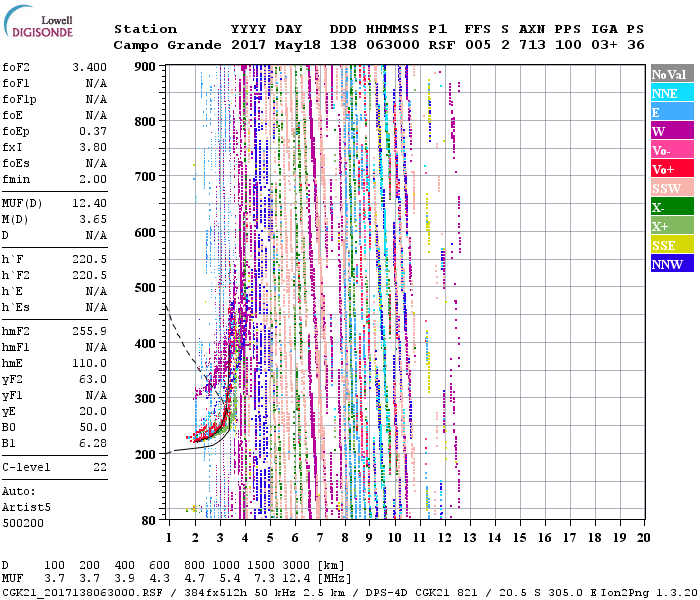The width and height of the screenshot is (700, 600).
Task: Click the 80 km y-axis label
Action: [149, 520]
